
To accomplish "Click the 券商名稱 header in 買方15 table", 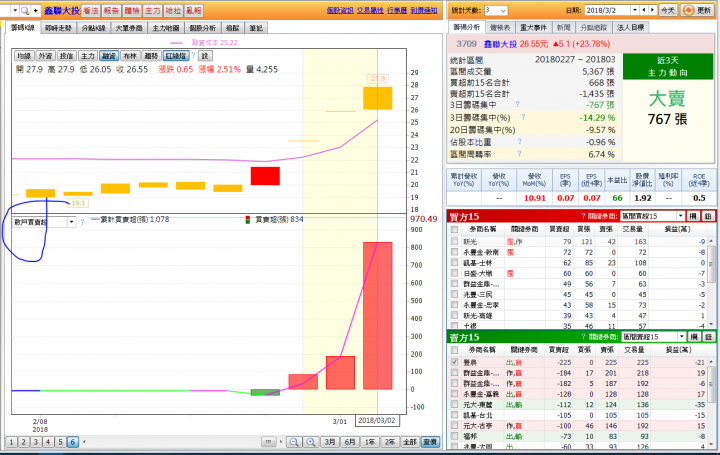I will point(483,229).
